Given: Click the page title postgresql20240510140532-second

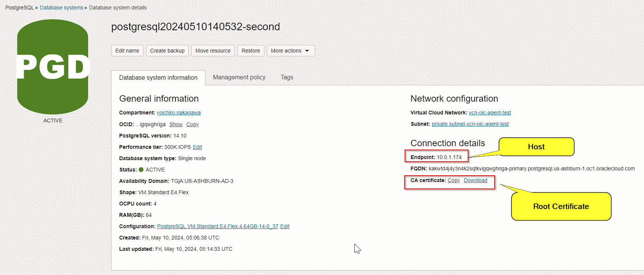Looking at the screenshot, I should [196, 27].
